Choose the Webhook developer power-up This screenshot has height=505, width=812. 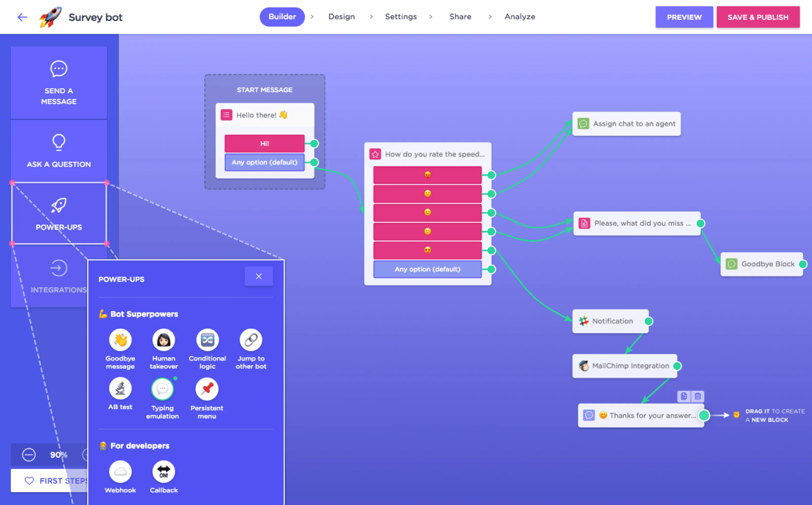(120, 477)
